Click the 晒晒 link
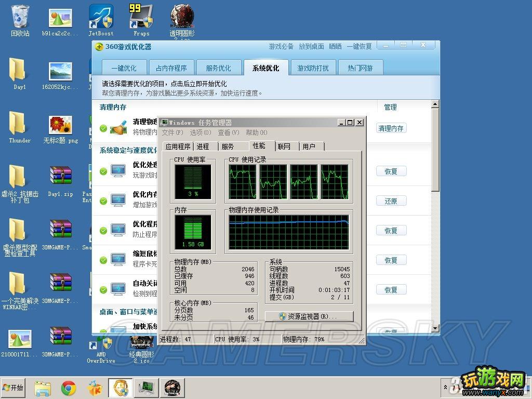This screenshot has width=532, height=399. [x=335, y=46]
